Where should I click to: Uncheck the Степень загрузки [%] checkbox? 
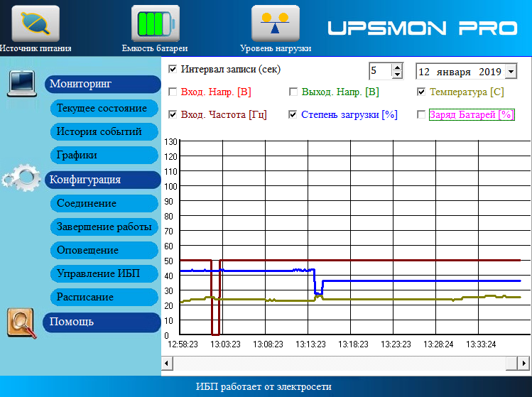pyautogui.click(x=293, y=114)
